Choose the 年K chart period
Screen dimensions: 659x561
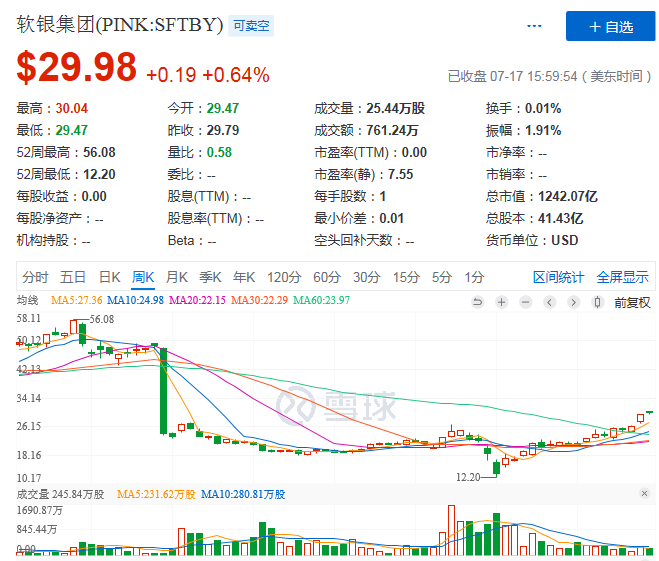(x=244, y=277)
